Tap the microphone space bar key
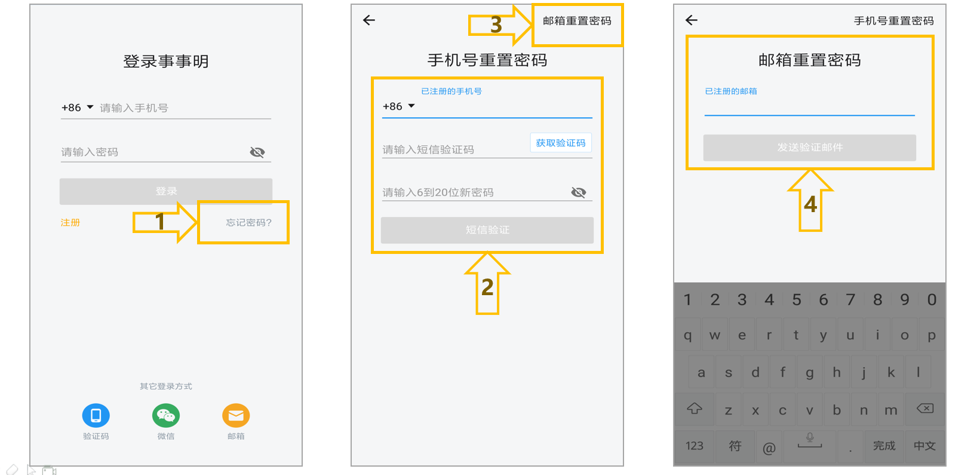Screen dimensions: 980x475 [x=810, y=446]
